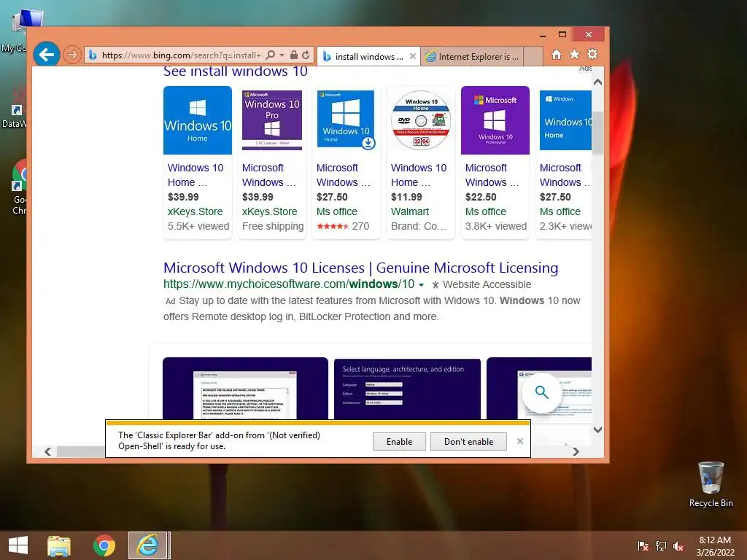Open the 'See install windows 10' heading link
The height and width of the screenshot is (560, 747).
click(x=236, y=71)
